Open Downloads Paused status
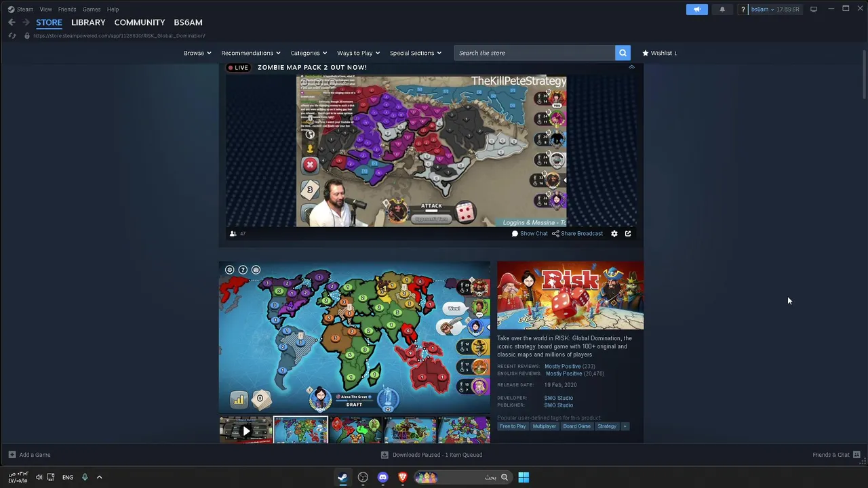 click(432, 455)
